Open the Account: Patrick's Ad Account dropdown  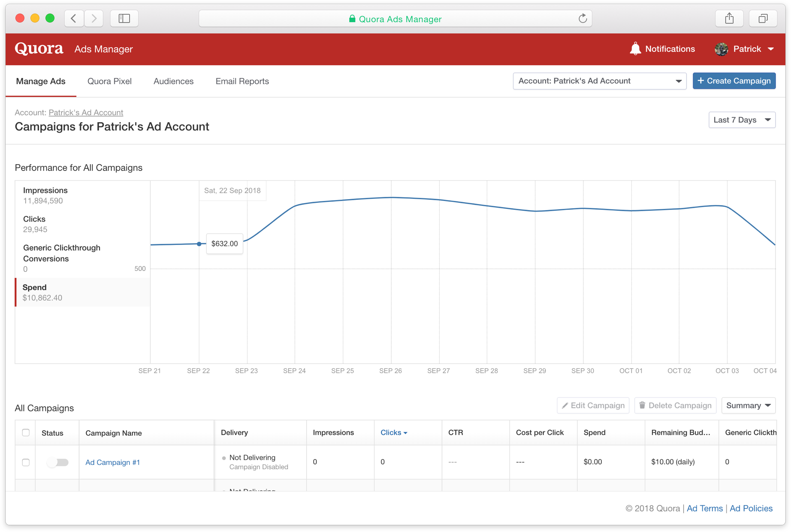[x=599, y=81]
